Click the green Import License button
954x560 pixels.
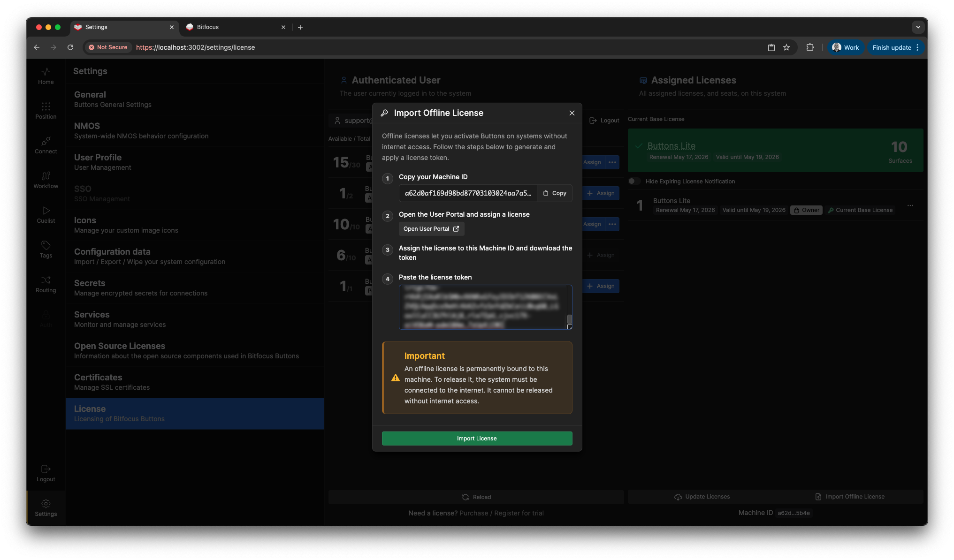click(477, 439)
